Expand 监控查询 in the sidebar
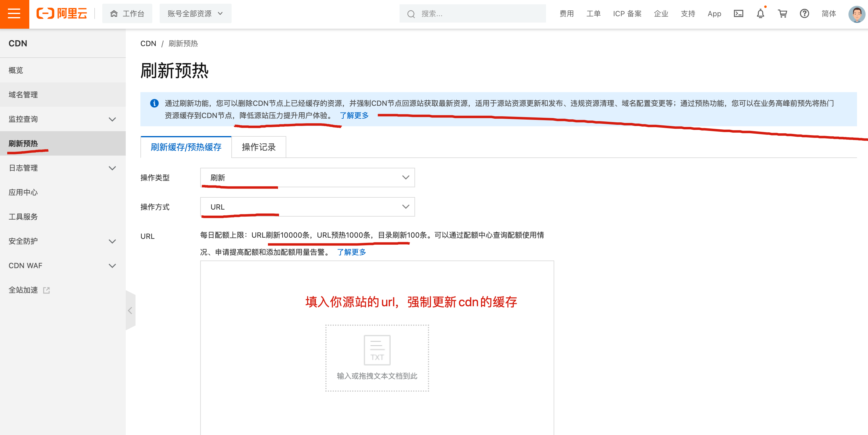 (63, 119)
